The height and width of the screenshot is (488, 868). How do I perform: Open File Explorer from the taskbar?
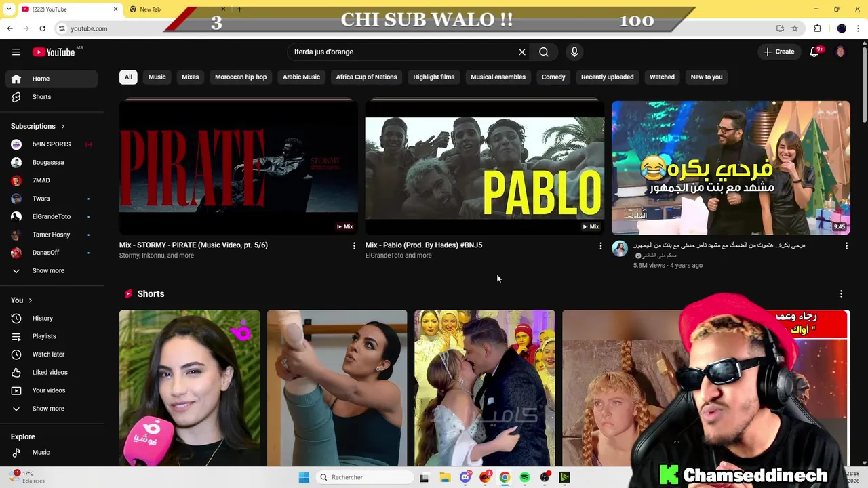click(x=445, y=477)
